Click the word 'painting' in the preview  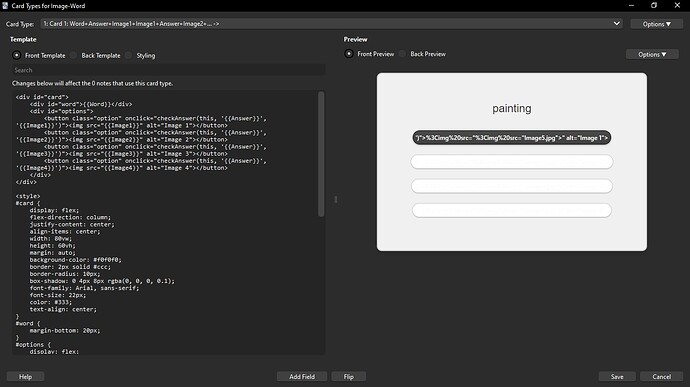tap(512, 108)
